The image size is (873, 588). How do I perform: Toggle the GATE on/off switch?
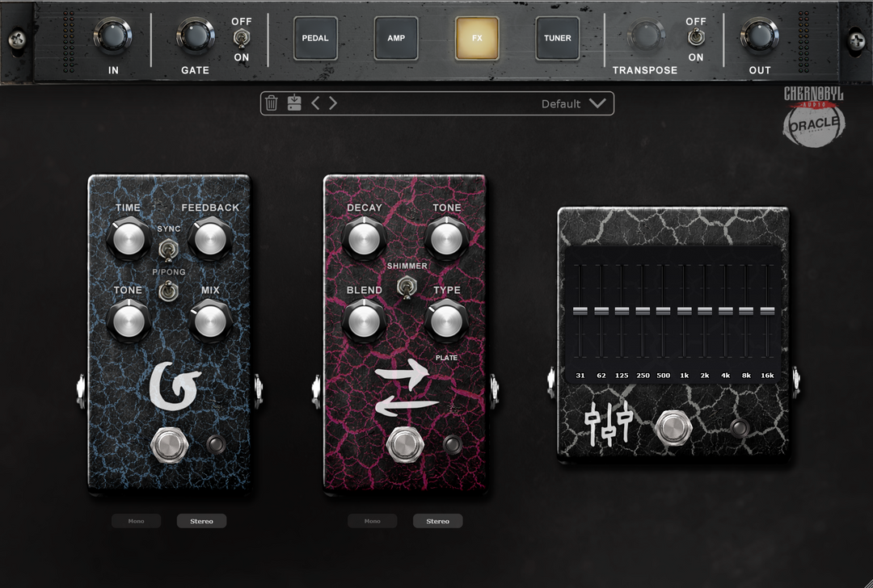pyautogui.click(x=242, y=39)
